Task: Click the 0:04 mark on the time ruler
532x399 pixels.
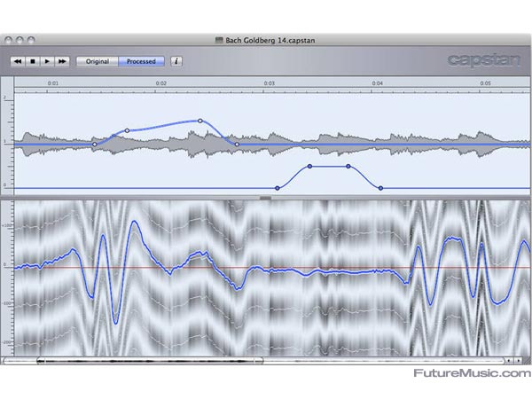Action: tap(378, 83)
